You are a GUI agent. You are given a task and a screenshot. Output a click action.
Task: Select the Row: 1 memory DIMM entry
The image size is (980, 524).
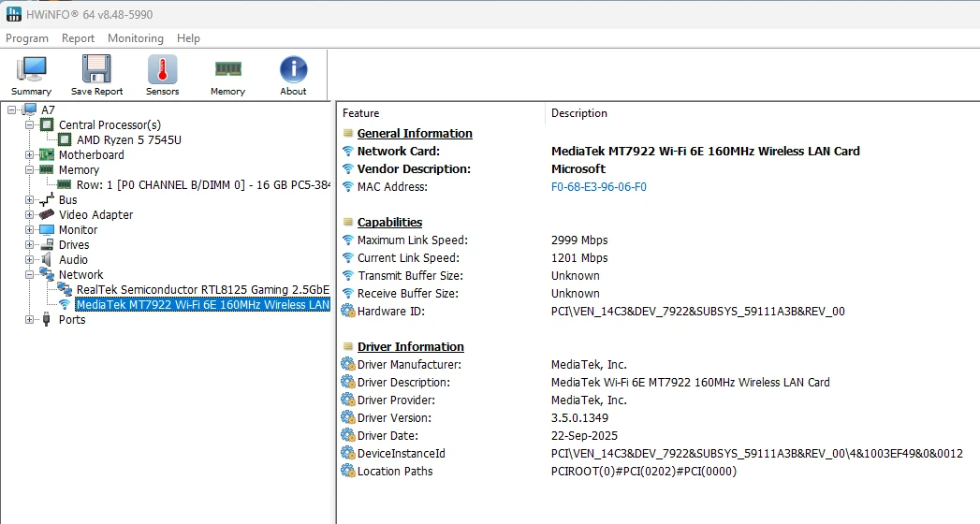coord(203,185)
